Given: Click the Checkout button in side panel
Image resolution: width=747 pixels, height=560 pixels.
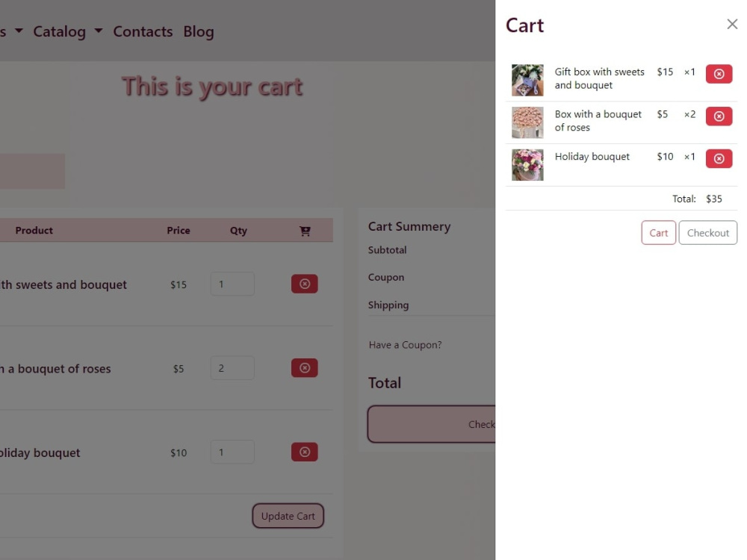Looking at the screenshot, I should (707, 233).
